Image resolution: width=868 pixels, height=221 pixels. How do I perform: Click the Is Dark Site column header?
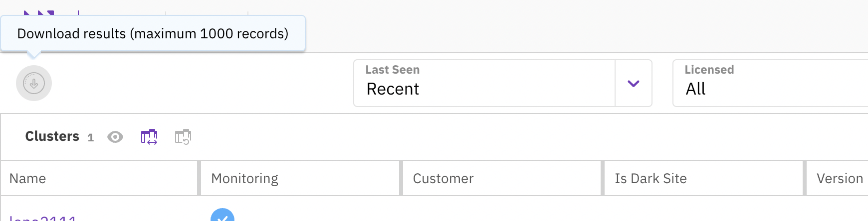coord(651,179)
